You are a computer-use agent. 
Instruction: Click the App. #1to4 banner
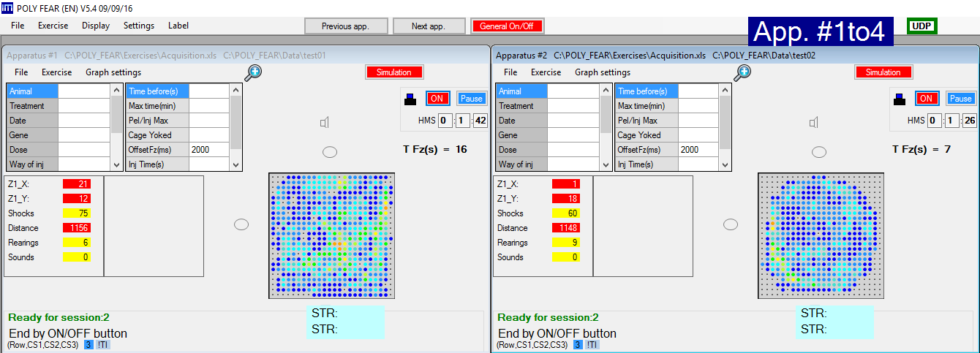tap(819, 31)
